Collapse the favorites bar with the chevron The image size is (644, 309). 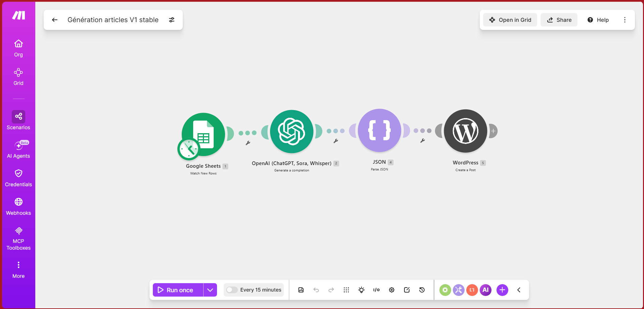point(519,290)
